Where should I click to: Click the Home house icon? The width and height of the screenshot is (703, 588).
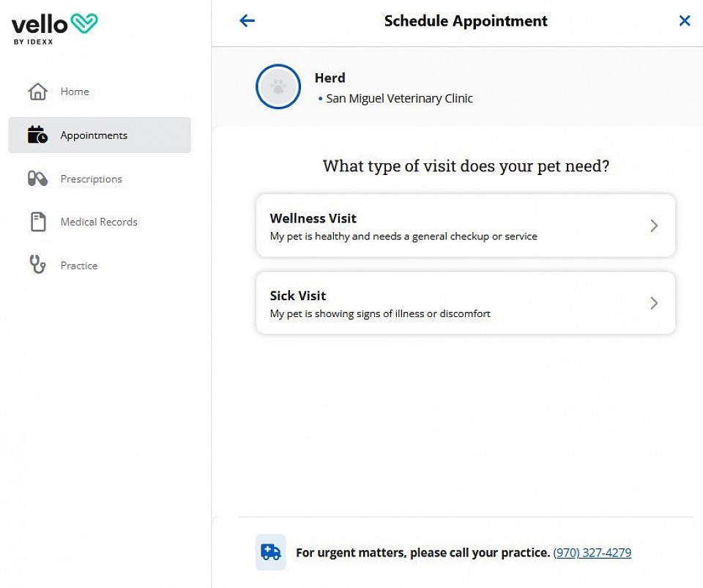(x=37, y=92)
